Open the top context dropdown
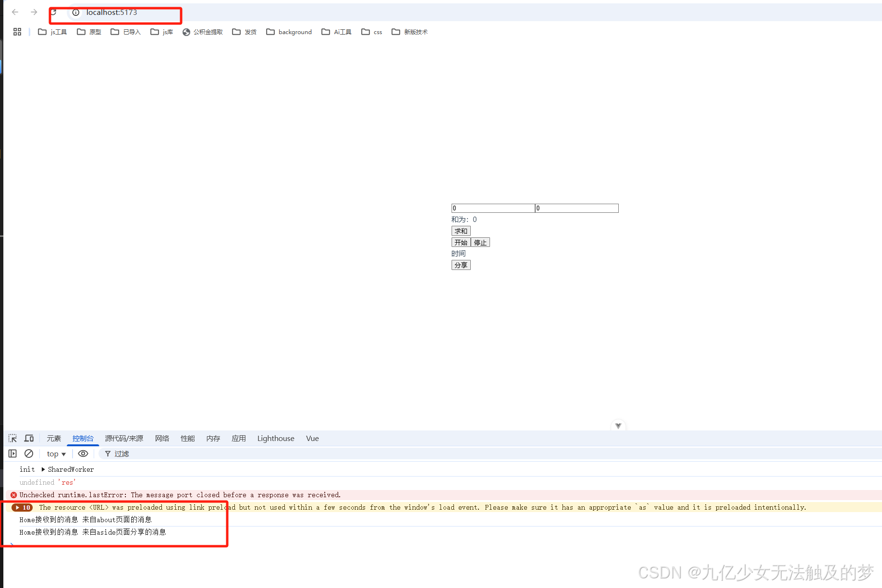 coord(56,454)
